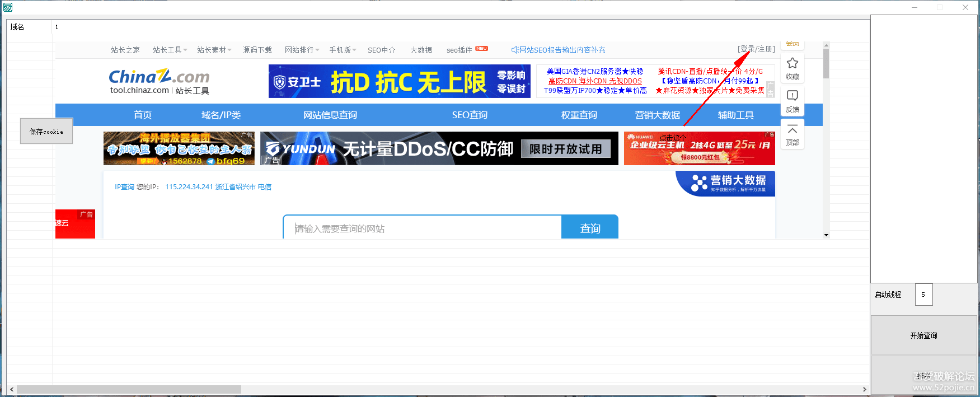The width and height of the screenshot is (980, 397).
Task: Open the T99联盟万IP700 text ad
Action: [x=595, y=90]
